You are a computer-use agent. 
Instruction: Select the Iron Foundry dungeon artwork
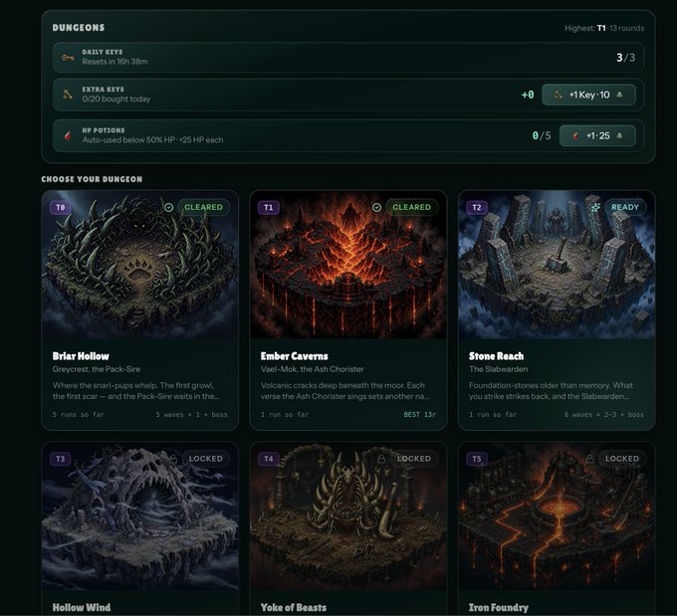557,515
